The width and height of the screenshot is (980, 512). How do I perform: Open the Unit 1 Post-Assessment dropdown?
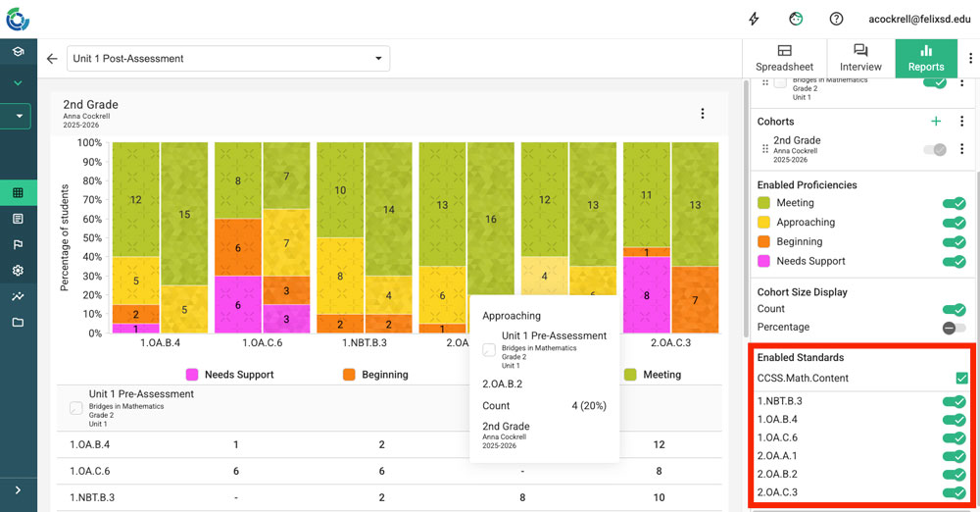227,59
